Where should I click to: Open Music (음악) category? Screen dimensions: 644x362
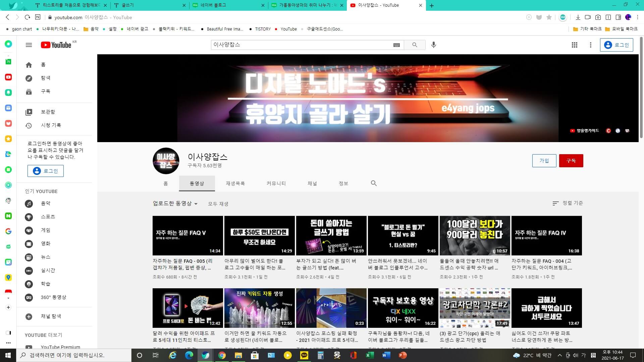coord(54,203)
